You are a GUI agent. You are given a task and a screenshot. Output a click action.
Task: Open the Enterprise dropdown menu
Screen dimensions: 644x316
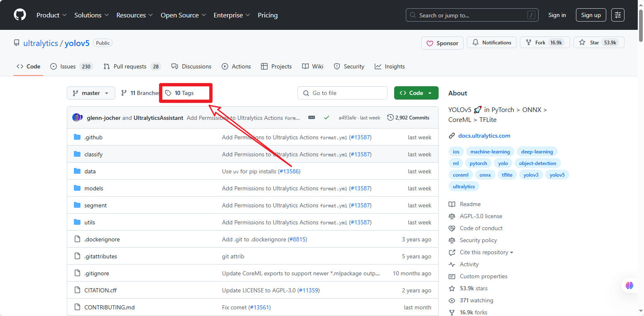click(232, 15)
